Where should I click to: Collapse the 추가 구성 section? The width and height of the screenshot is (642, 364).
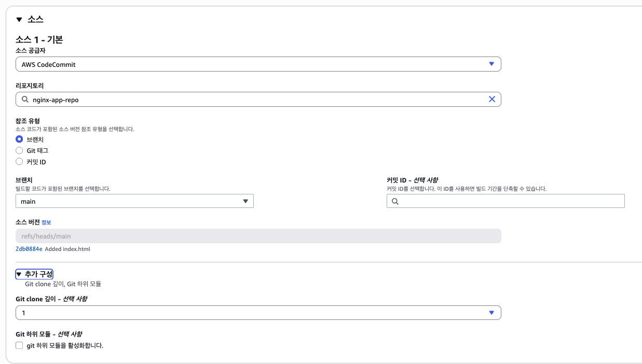click(34, 274)
